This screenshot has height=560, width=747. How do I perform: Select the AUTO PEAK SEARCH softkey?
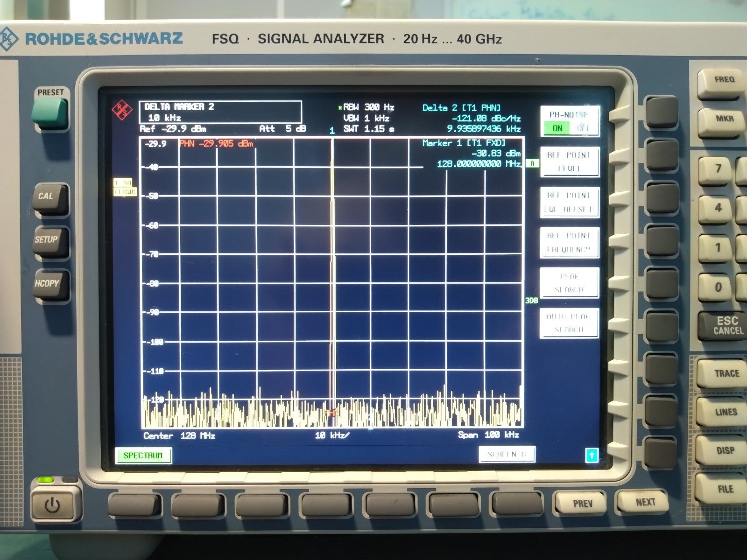(569, 323)
